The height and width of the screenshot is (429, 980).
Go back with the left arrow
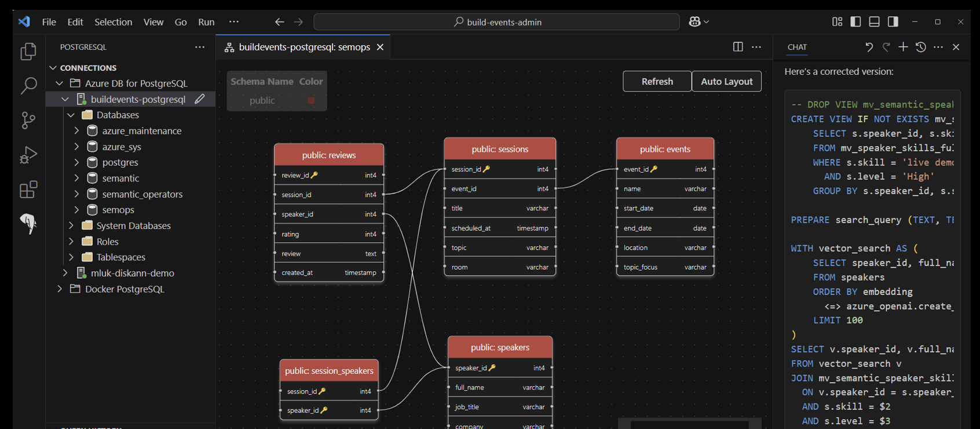click(280, 22)
